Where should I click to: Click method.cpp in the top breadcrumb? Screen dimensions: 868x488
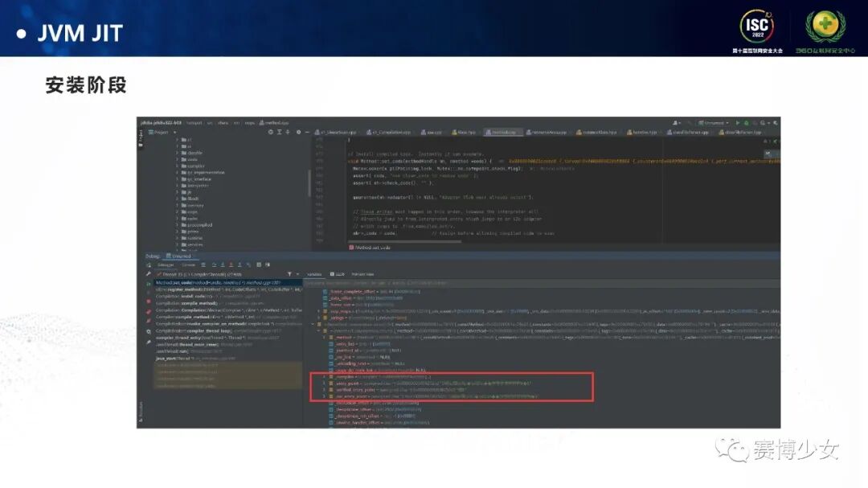[274, 123]
